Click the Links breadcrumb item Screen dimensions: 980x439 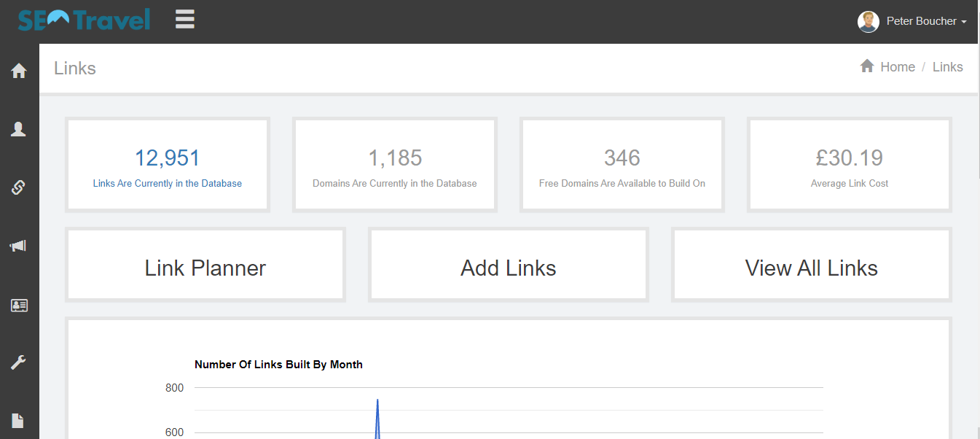pyautogui.click(x=947, y=67)
